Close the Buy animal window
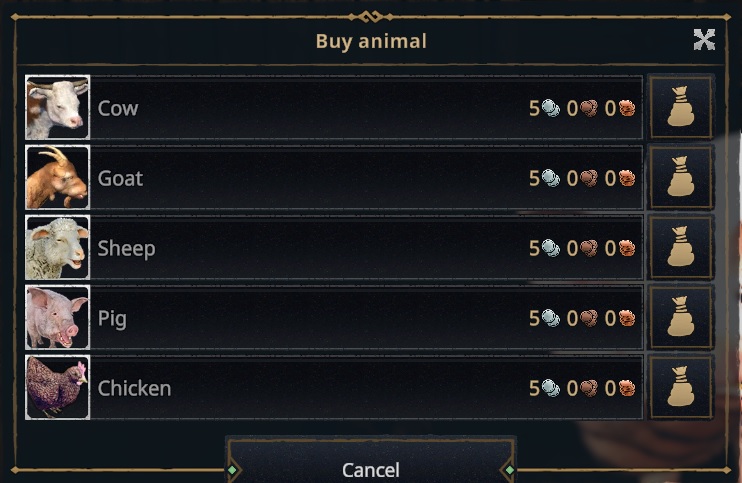The width and height of the screenshot is (742, 483). click(x=704, y=40)
